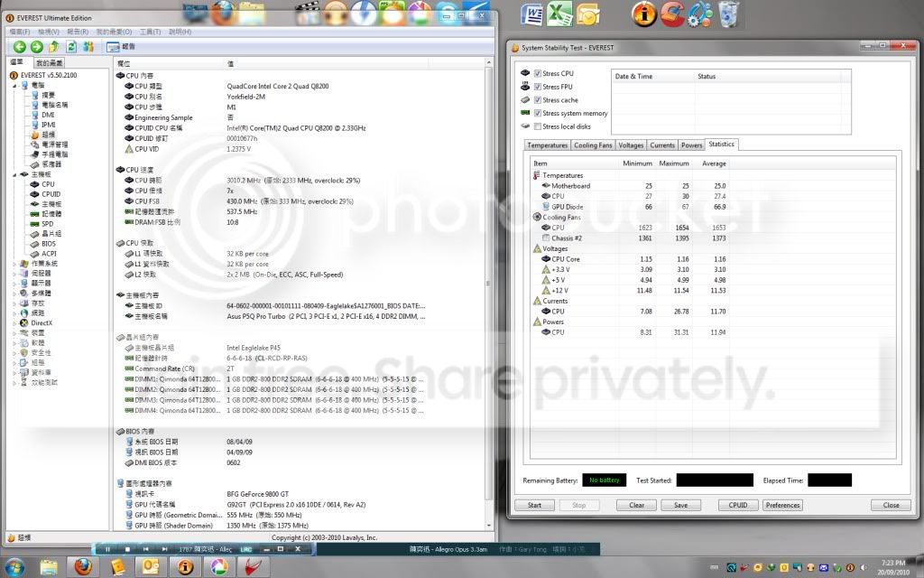Open Recycle Bin icon in top dock
The image size is (924, 578).
(728, 14)
